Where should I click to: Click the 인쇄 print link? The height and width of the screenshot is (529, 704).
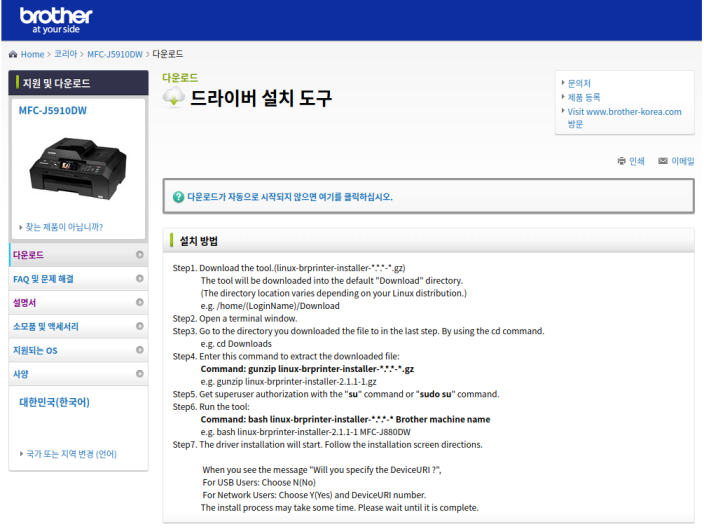pyautogui.click(x=637, y=161)
